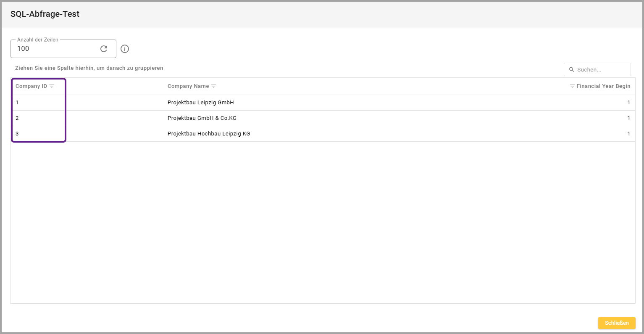Click Financial Year Begin value in Hochbau row

(x=628, y=134)
